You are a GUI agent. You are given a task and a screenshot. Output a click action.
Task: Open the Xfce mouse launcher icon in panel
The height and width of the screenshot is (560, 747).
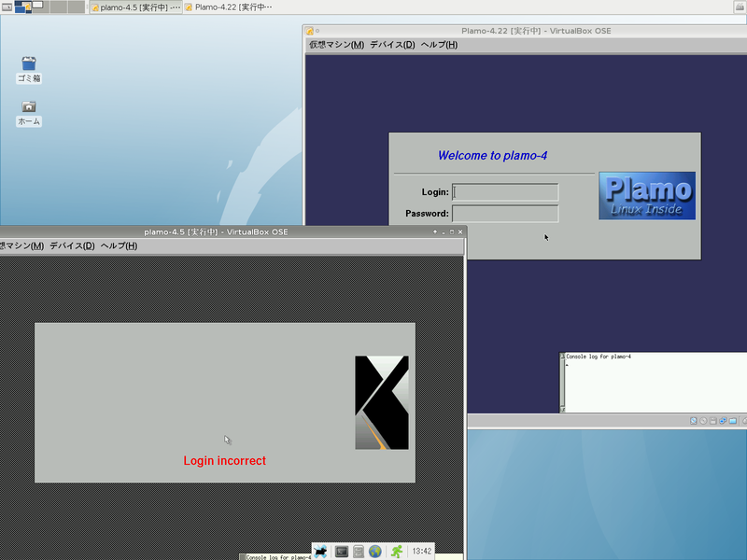[x=320, y=552]
